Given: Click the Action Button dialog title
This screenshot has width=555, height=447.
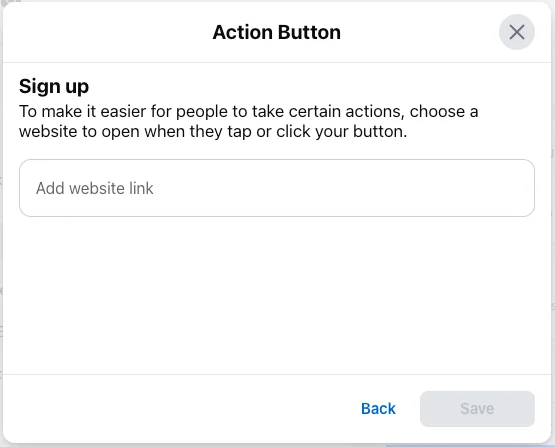Looking at the screenshot, I should click(276, 32).
